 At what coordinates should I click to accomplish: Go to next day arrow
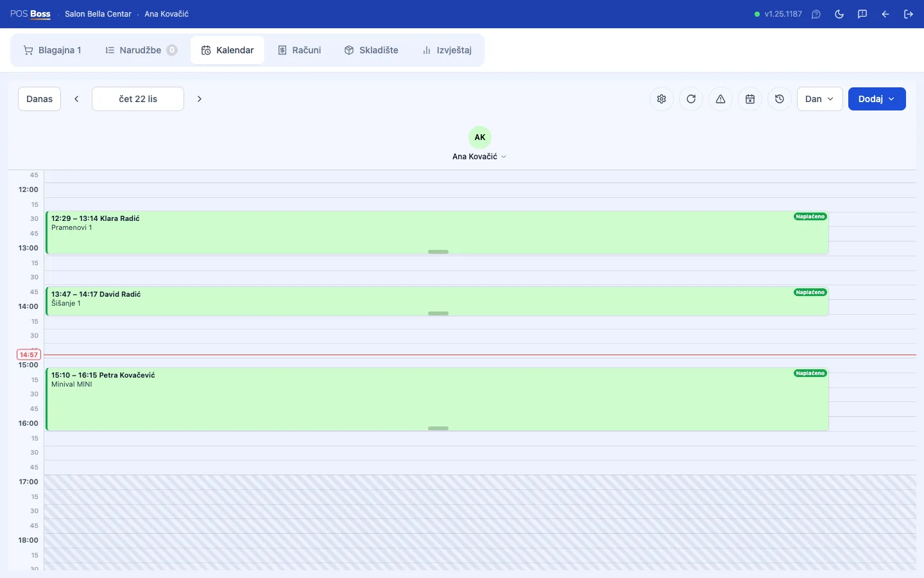[200, 99]
